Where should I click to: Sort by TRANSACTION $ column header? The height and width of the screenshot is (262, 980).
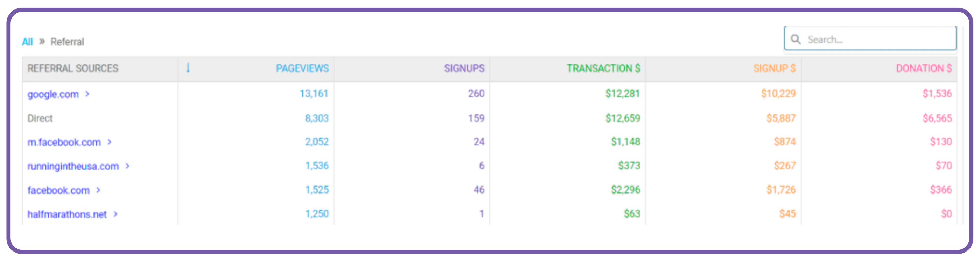(x=603, y=68)
